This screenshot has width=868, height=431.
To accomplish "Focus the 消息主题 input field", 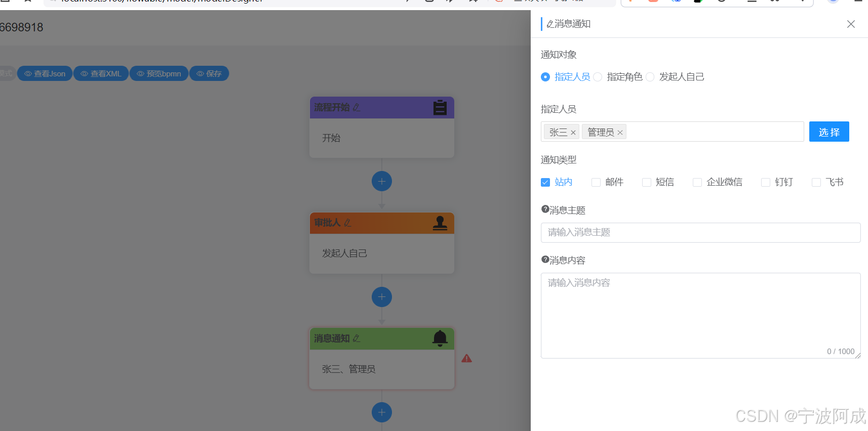I will coord(700,233).
